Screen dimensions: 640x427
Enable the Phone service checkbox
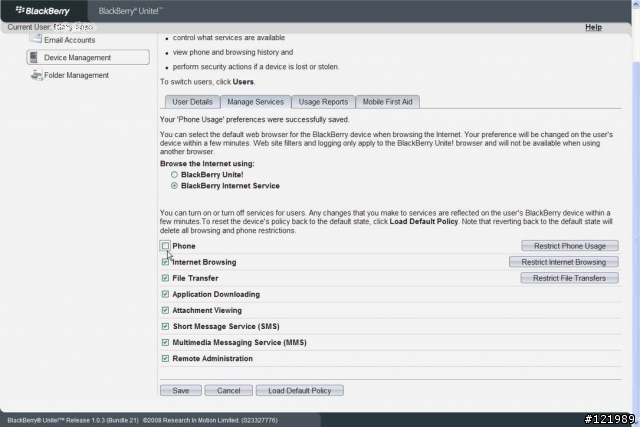click(165, 246)
